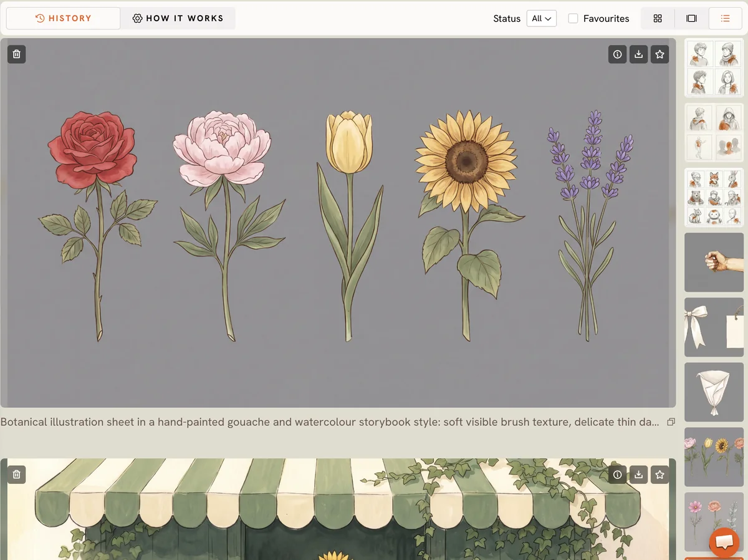Select the four portrait sketches thumbnail
The height and width of the screenshot is (560, 748).
pos(714,68)
